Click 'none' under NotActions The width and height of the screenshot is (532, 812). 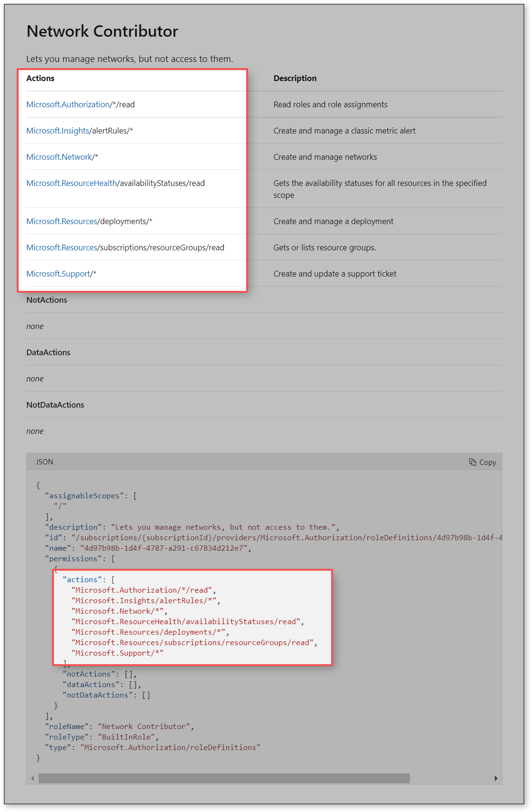(x=35, y=327)
